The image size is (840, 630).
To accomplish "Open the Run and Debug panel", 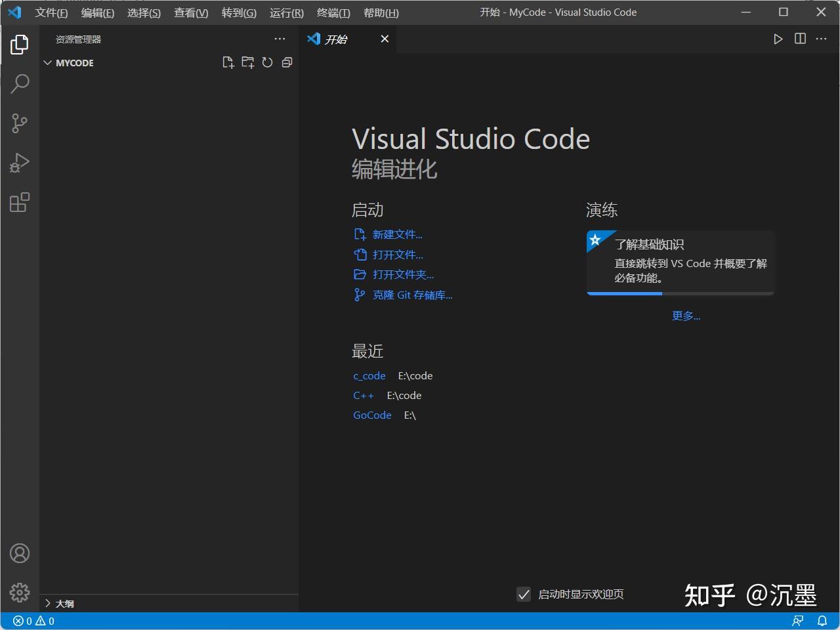I will pyautogui.click(x=20, y=163).
